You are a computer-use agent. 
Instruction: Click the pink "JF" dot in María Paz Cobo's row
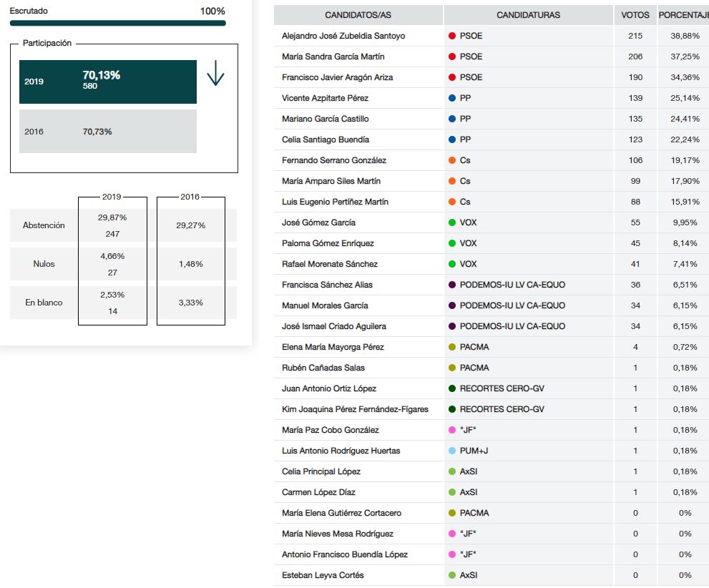pyautogui.click(x=451, y=430)
